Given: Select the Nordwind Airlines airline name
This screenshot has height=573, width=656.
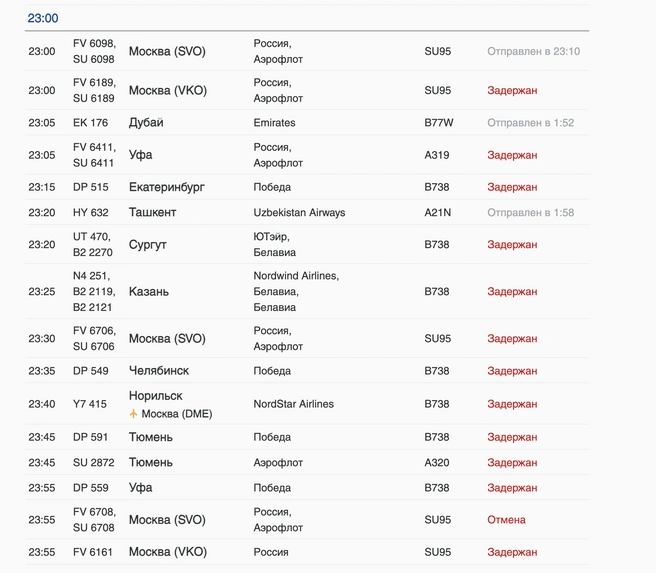Looking at the screenshot, I should (296, 276).
